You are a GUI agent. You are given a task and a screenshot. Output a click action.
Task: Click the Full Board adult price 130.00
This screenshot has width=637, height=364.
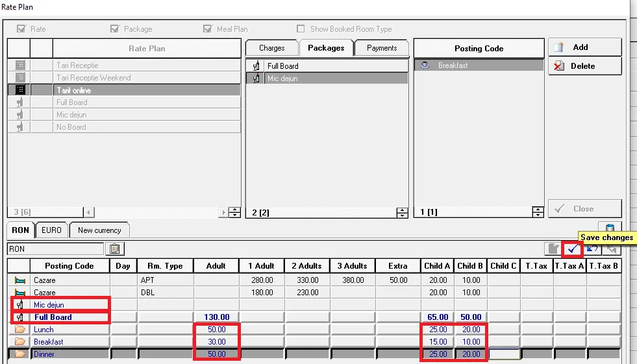[x=216, y=317]
